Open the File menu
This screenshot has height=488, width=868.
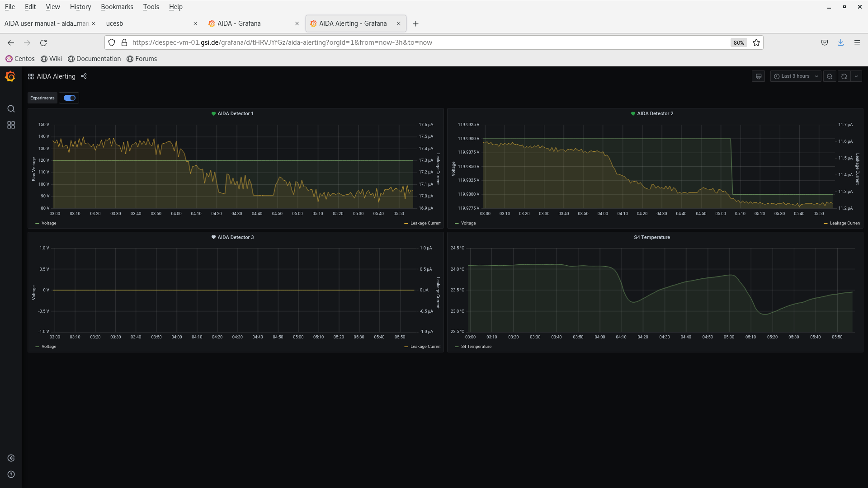pyautogui.click(x=9, y=7)
